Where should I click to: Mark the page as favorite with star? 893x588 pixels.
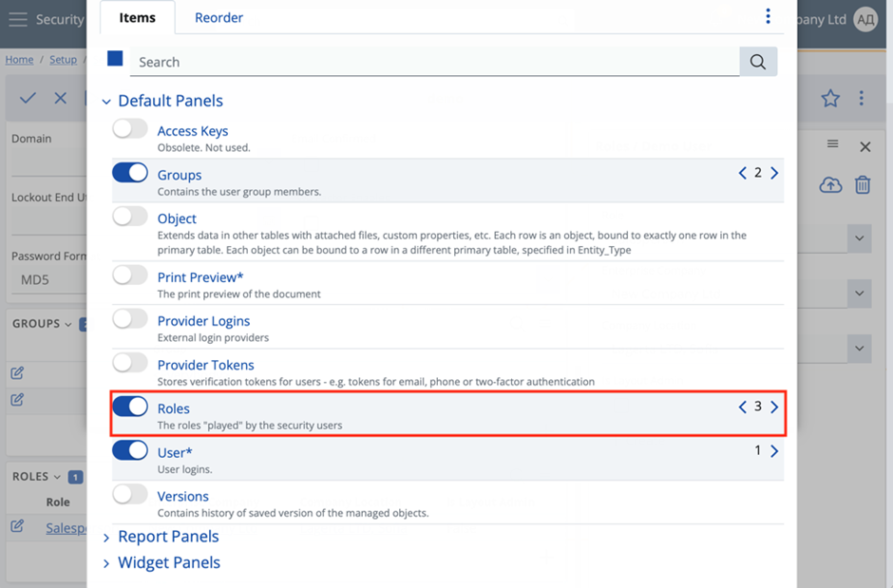pos(830,99)
